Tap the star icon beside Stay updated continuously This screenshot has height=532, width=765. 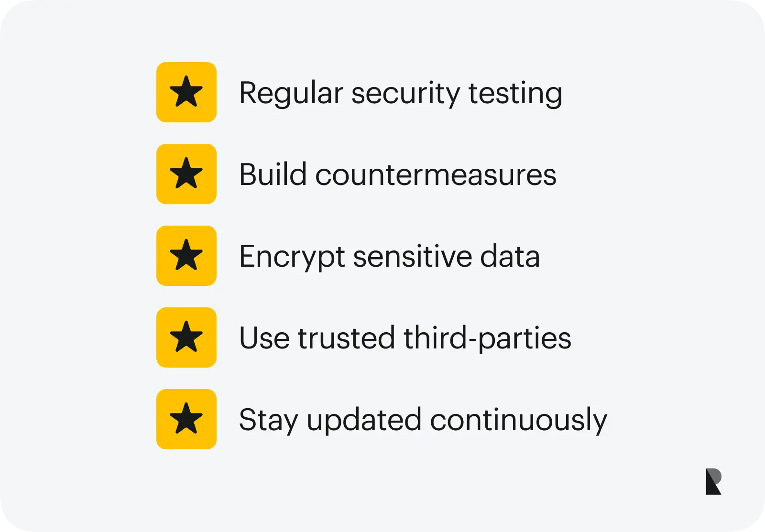click(x=186, y=419)
